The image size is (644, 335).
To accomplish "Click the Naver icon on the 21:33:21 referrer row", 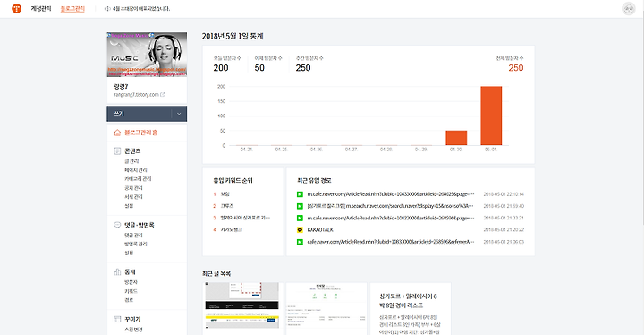I will click(x=300, y=219).
